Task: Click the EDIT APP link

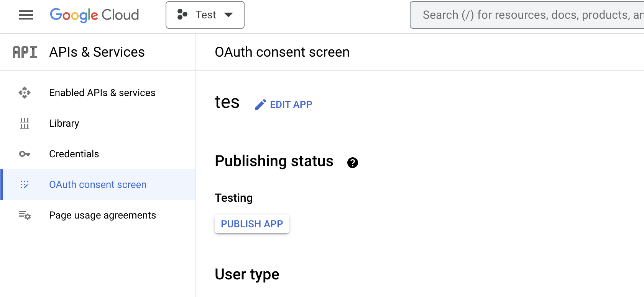Action: coord(291,104)
